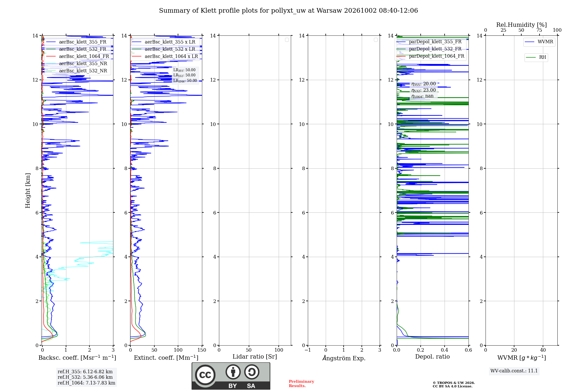The height and width of the screenshot is (392, 577).
Task: Click the Extinct. coeff. axis label
Action: tap(166, 358)
